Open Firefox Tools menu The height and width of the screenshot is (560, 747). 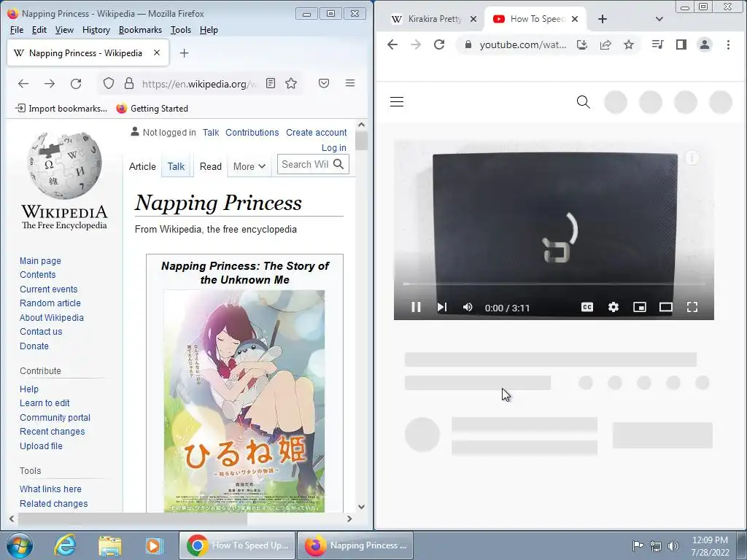click(x=181, y=30)
